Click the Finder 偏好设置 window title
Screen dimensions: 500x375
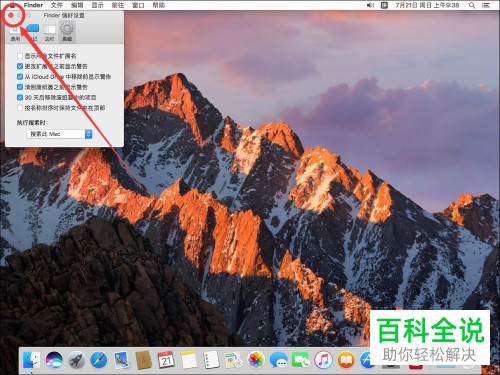coord(64,15)
